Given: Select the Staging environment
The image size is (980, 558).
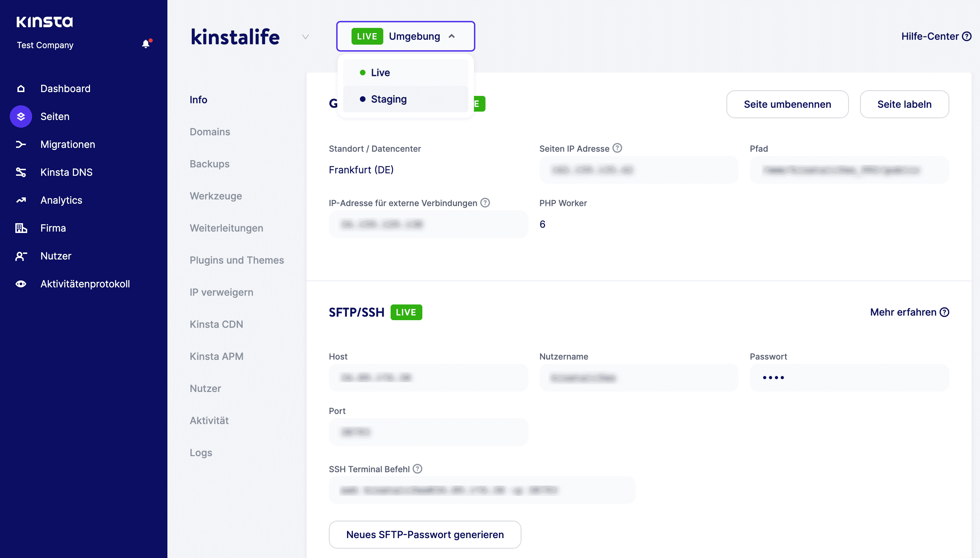Looking at the screenshot, I should (388, 99).
